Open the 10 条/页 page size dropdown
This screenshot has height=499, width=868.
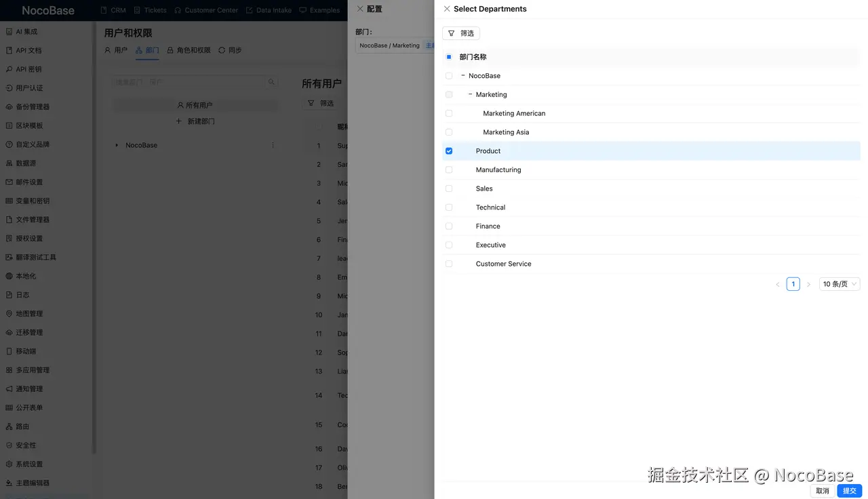[839, 283]
